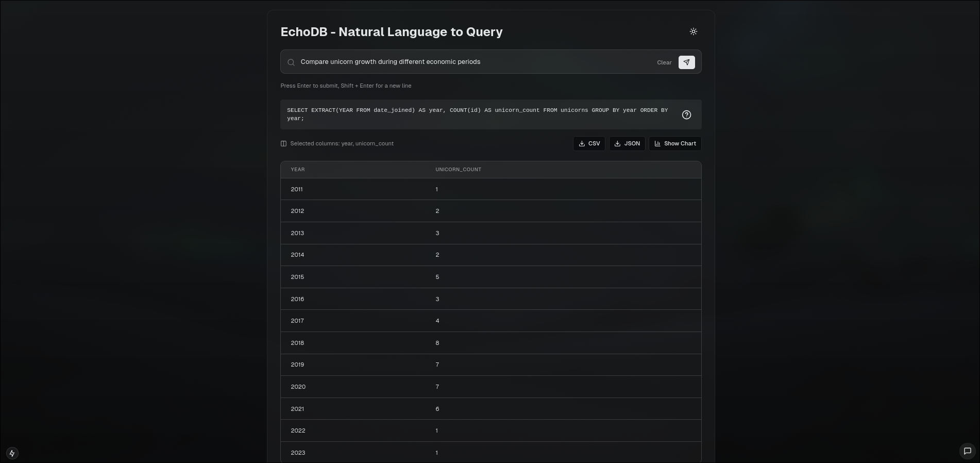Select the 2022 year cell

pos(298,431)
